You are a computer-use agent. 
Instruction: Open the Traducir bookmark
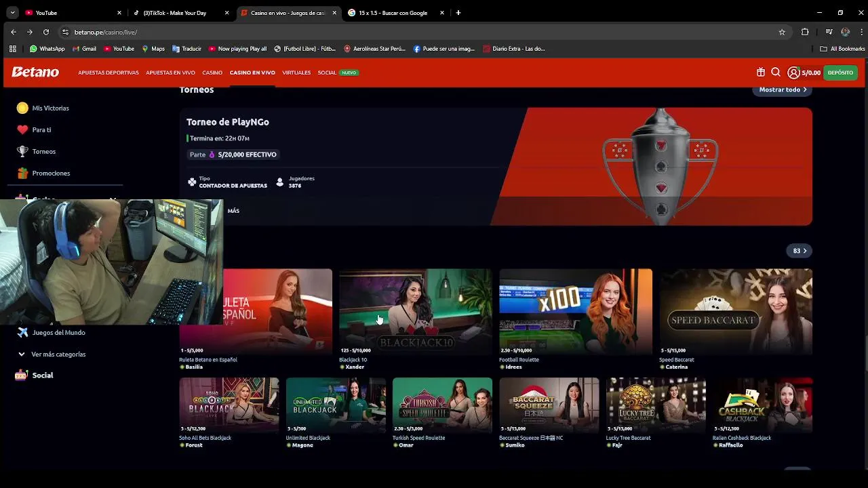click(187, 49)
